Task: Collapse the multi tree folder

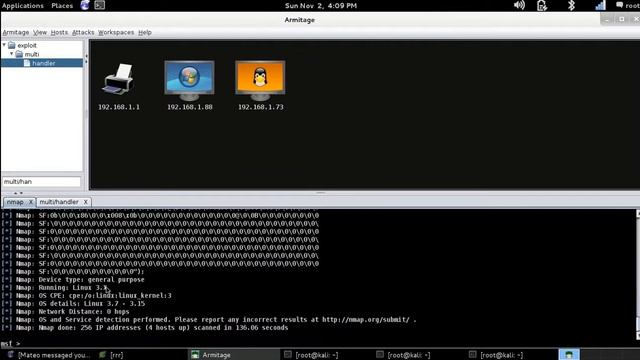Action: pos(11,54)
